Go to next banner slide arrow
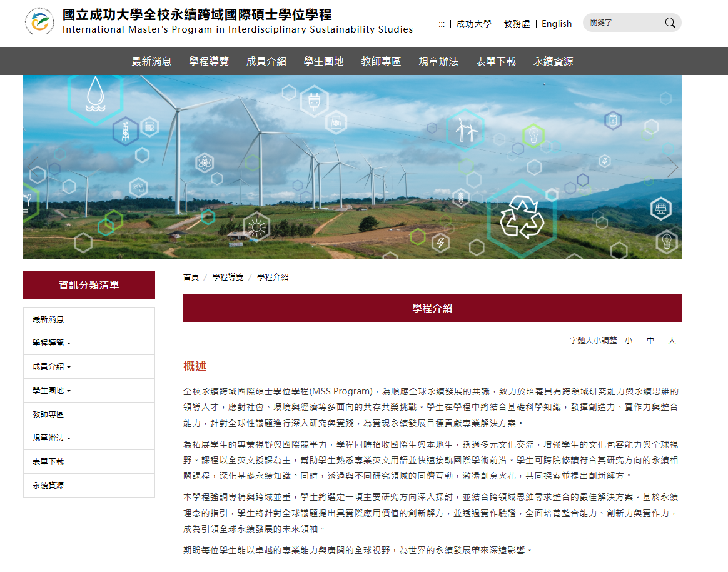 [672, 167]
